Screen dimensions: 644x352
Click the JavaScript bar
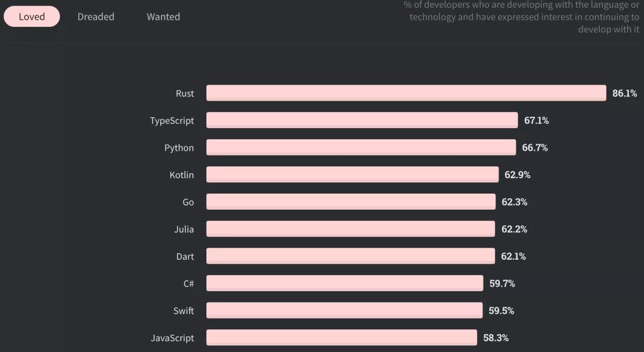coord(342,338)
